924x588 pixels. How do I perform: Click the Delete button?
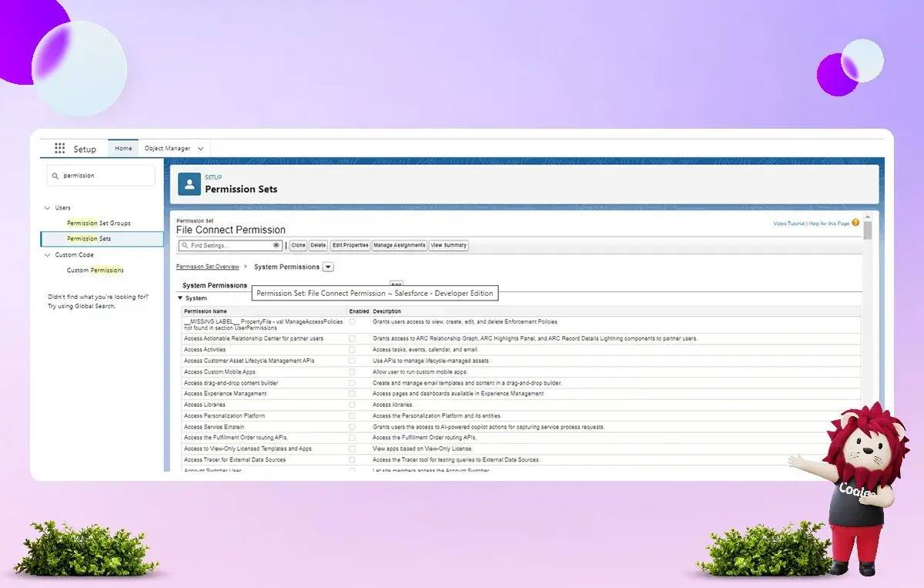[318, 245]
